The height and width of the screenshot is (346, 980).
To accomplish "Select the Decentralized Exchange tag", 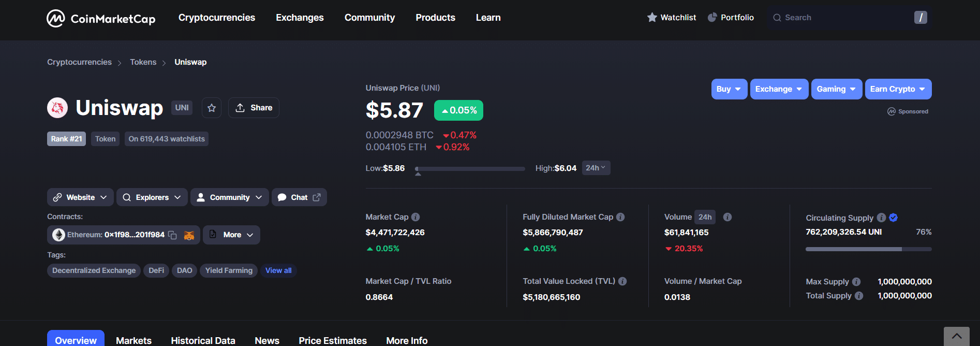I will [x=94, y=270].
